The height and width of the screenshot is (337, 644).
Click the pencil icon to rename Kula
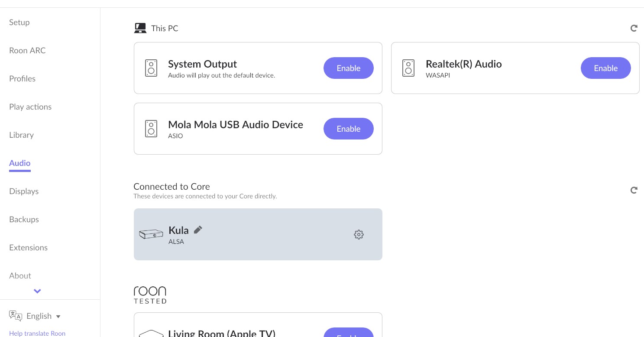click(x=198, y=230)
